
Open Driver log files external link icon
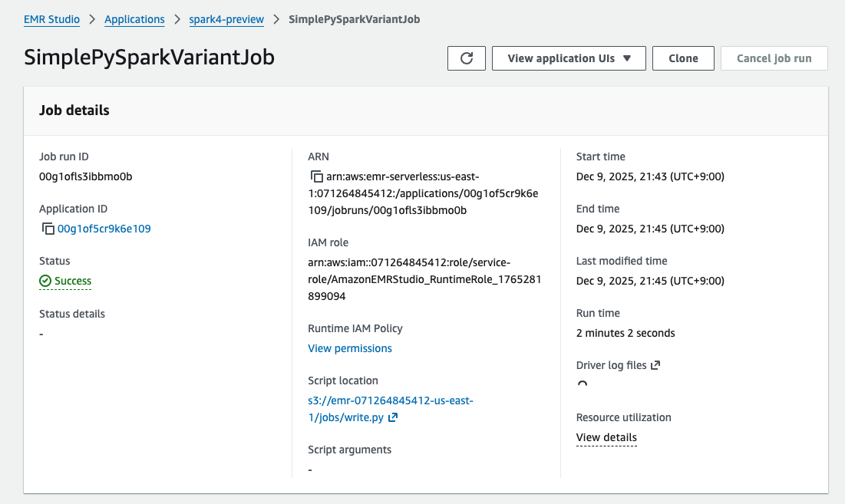coord(655,365)
